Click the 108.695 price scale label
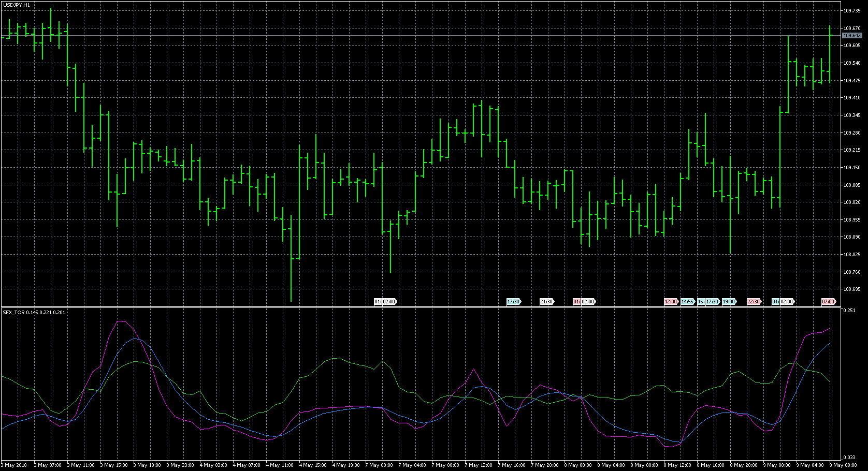This screenshot has height=471, width=868. point(852,289)
